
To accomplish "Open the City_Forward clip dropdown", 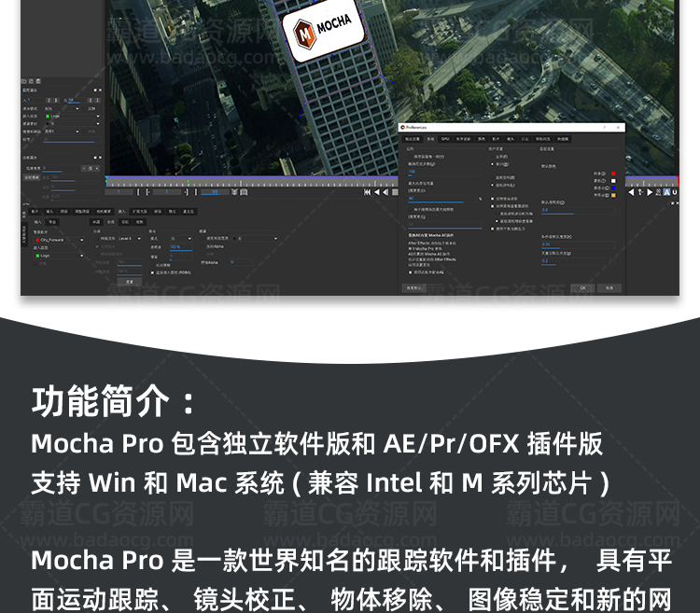I will pos(60,240).
